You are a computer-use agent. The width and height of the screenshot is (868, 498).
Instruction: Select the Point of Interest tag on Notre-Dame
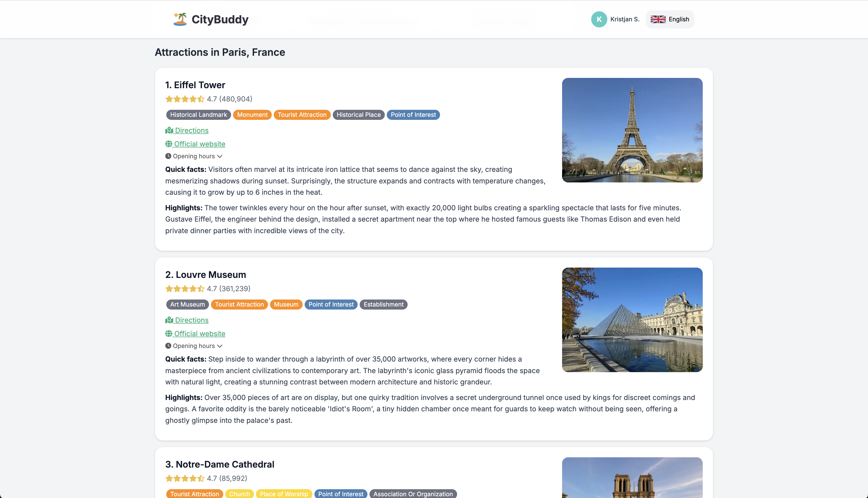pos(341,494)
